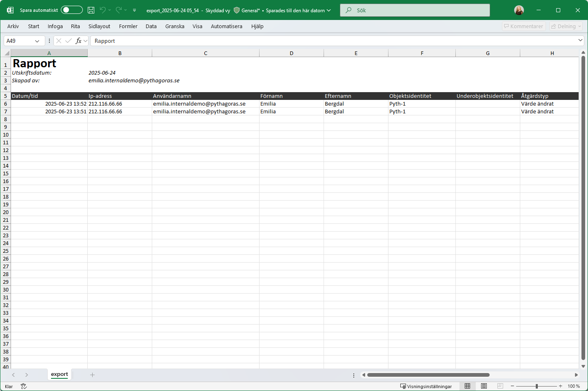Open the Granska ribbon tab
The height and width of the screenshot is (391, 588).
coord(175,27)
